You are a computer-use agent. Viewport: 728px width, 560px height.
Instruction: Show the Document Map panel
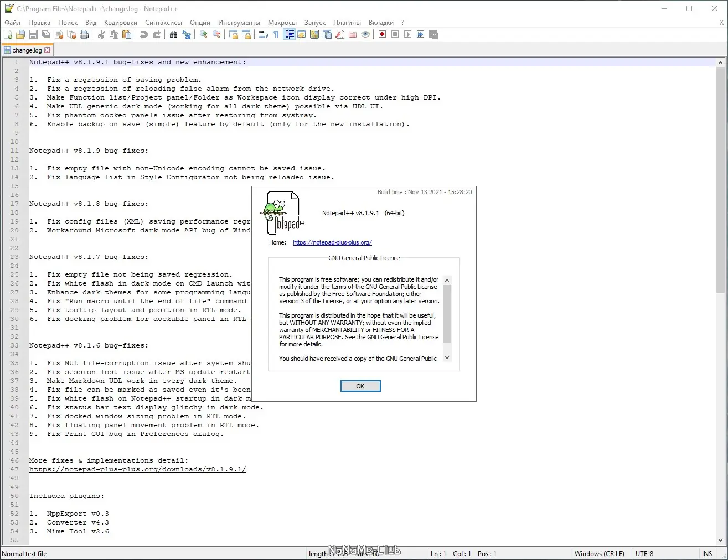coord(314,34)
